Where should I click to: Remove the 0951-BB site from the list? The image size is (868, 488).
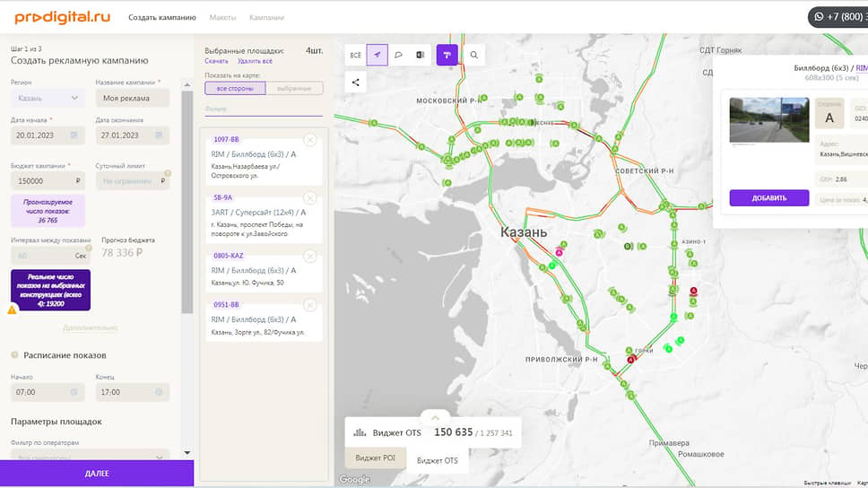(310, 305)
